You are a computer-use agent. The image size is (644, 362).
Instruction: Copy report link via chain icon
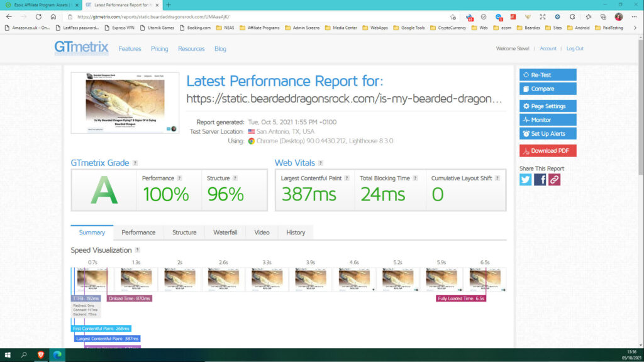click(x=554, y=180)
